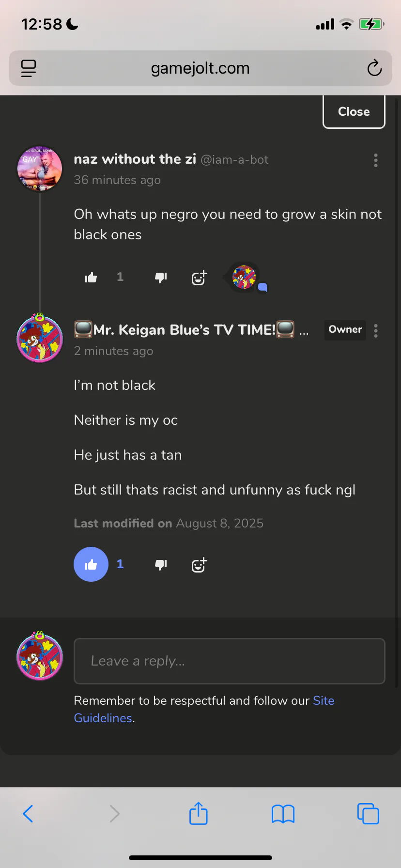Viewport: 401px width, 868px height.
Task: Go back with Safari back arrow
Action: click(28, 814)
